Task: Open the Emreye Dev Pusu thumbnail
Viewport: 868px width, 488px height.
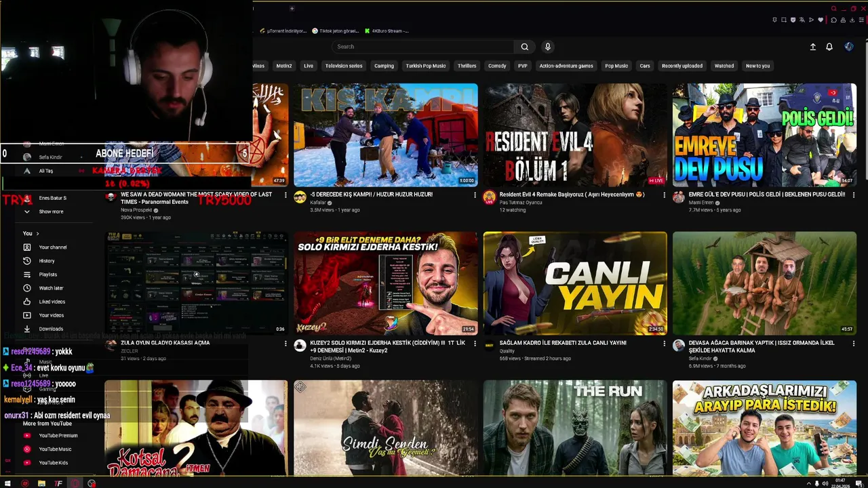Action: click(764, 135)
